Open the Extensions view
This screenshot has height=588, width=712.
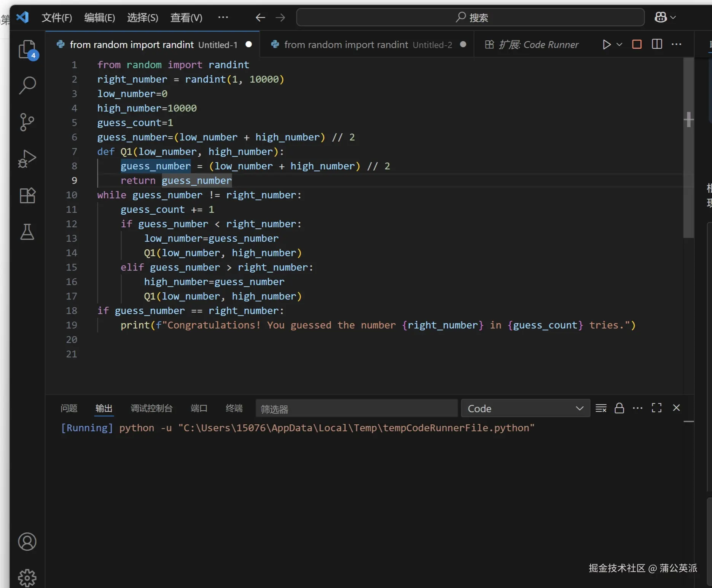(27, 196)
